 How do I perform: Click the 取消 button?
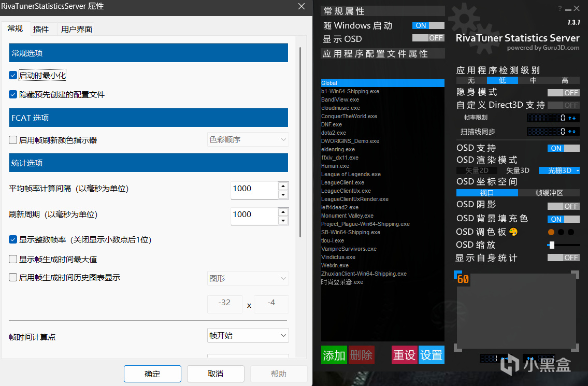(216, 374)
